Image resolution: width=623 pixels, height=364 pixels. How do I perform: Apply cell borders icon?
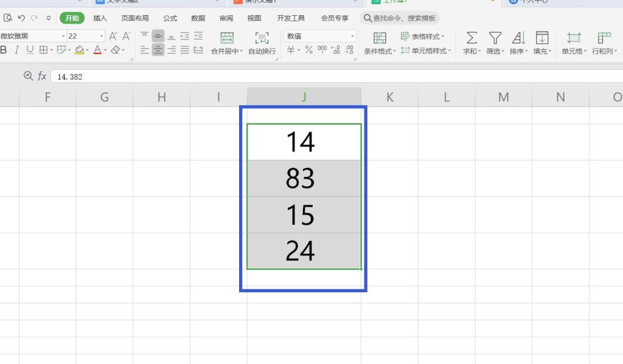(x=43, y=50)
